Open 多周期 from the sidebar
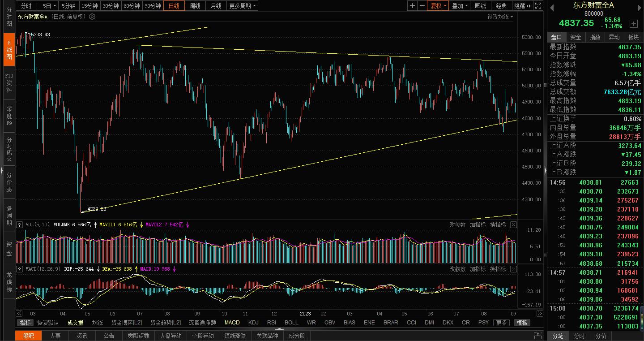This screenshot has width=644, height=341. tap(9, 216)
